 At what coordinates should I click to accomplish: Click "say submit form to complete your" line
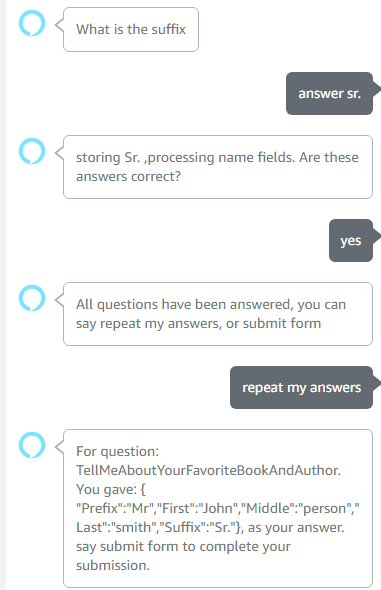coord(184,546)
